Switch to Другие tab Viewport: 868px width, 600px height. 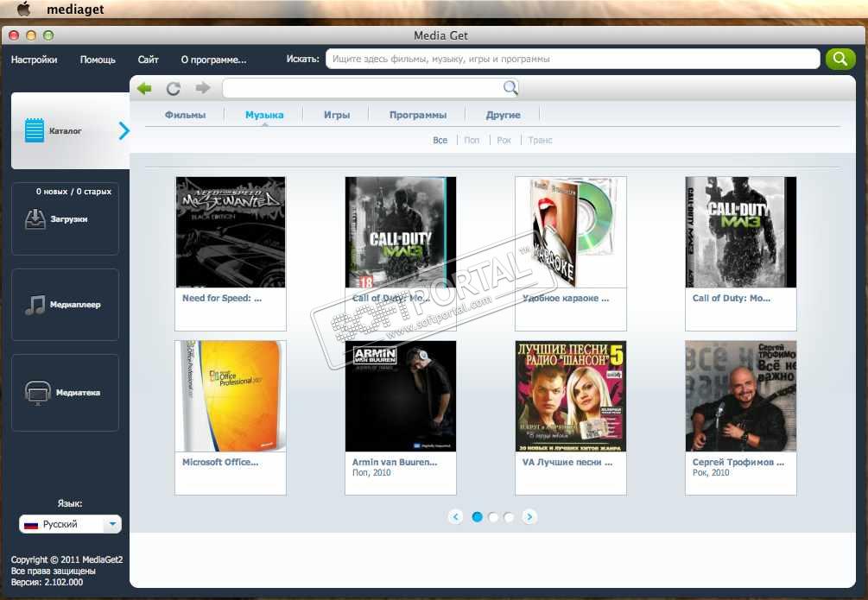click(504, 115)
